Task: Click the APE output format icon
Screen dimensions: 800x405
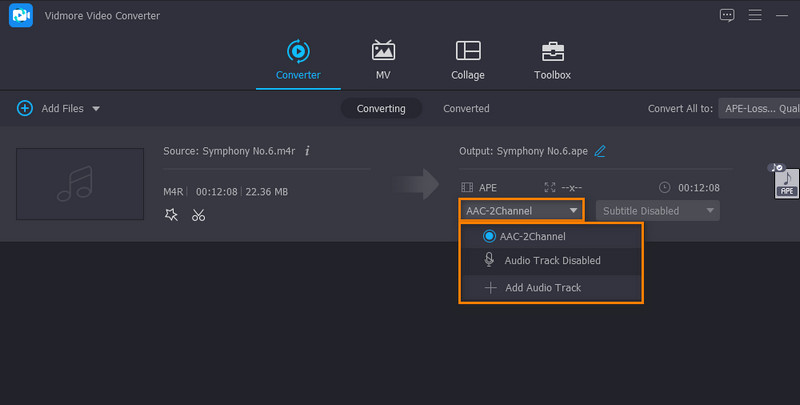Action: [x=786, y=181]
